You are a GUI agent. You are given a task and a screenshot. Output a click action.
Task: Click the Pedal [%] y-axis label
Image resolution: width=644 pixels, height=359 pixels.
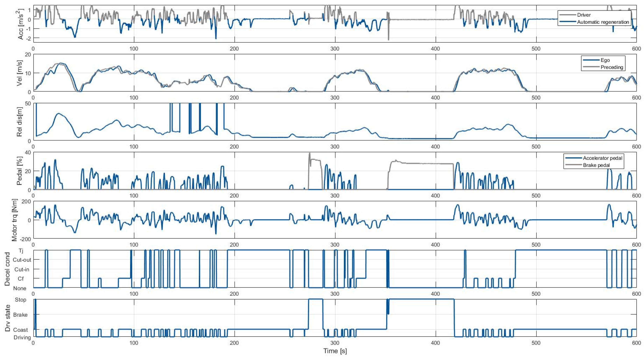click(x=19, y=171)
